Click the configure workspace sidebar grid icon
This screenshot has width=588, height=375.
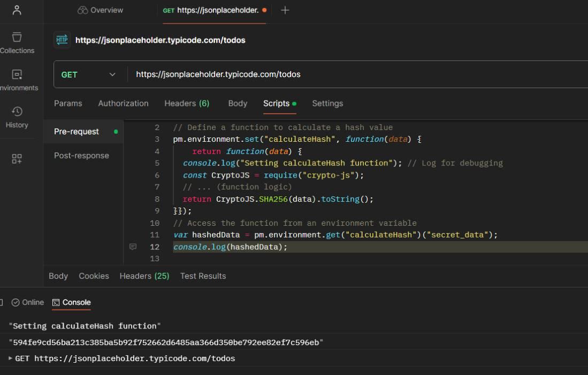click(17, 159)
